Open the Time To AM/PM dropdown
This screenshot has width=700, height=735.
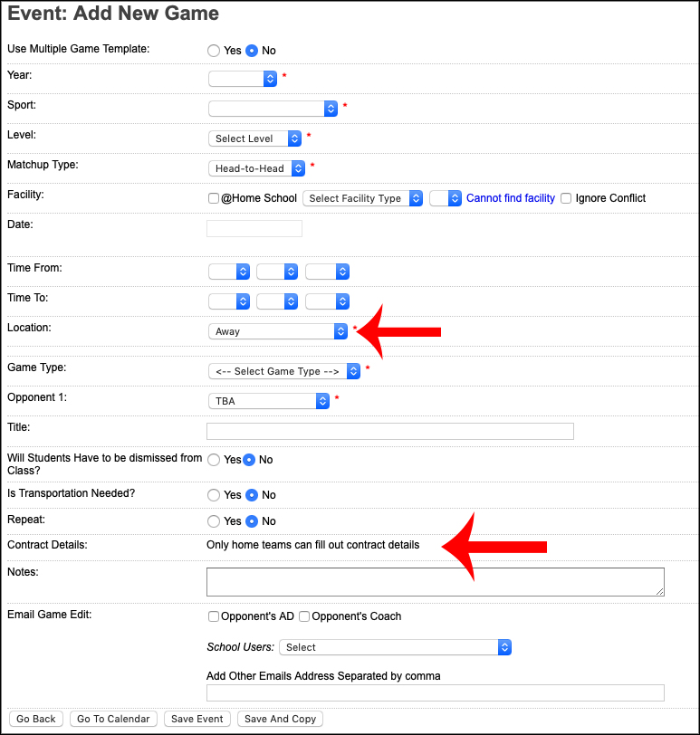pyautogui.click(x=327, y=301)
